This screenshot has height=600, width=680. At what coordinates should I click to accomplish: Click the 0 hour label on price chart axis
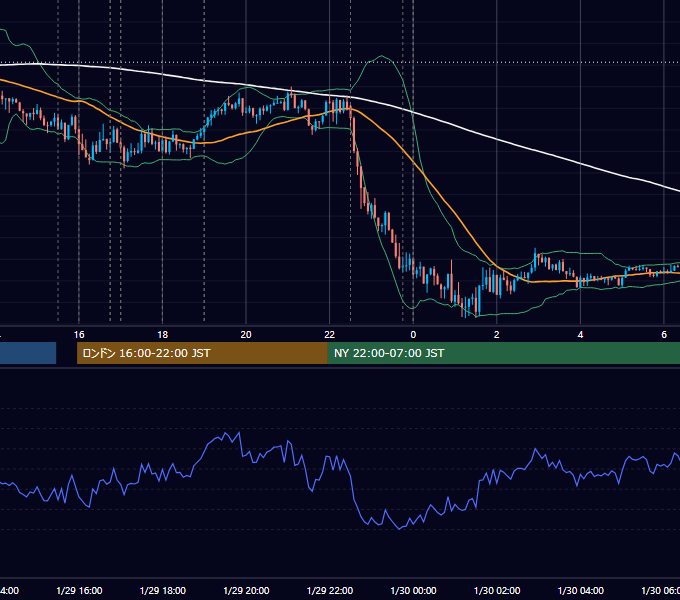point(413,335)
